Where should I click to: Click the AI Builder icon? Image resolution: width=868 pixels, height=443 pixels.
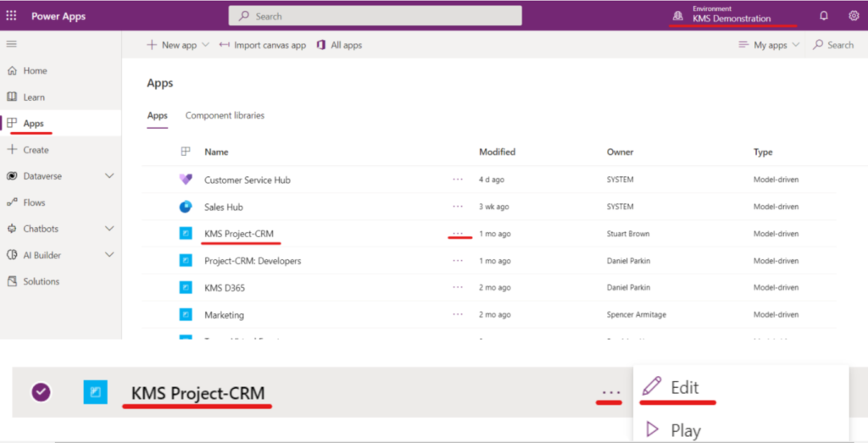(x=12, y=255)
